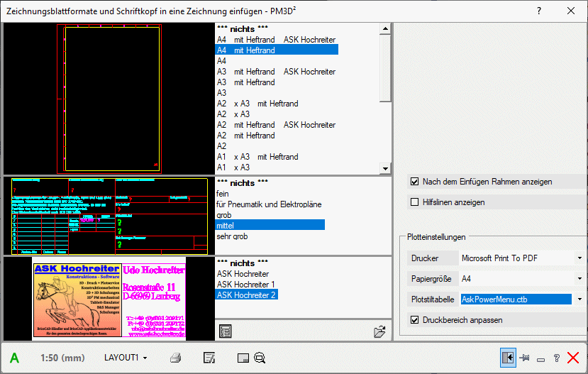Image resolution: width=588 pixels, height=374 pixels.
Task: Click the edit sheet icon with pencil
Action: 209,358
